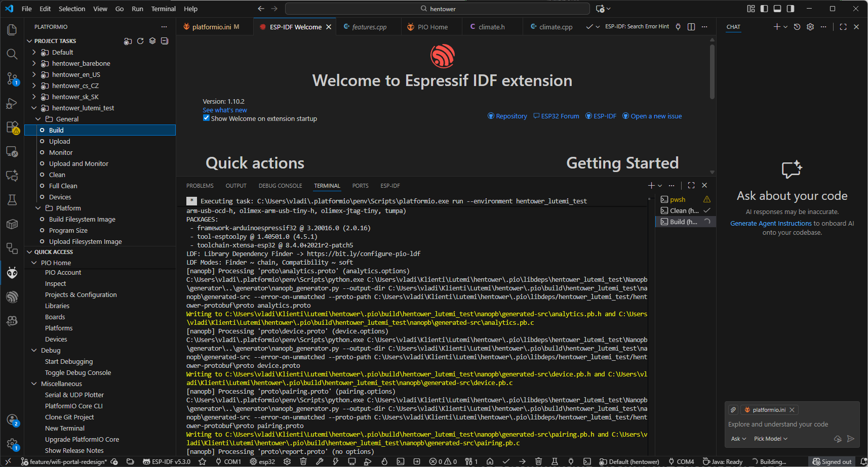Uncheck Show Welcome on extension startup

pyautogui.click(x=206, y=118)
